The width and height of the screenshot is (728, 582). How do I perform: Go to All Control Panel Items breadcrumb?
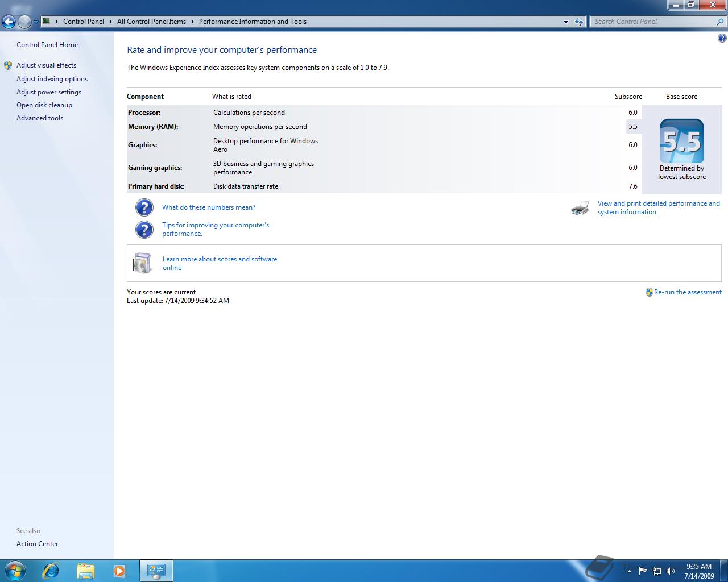[x=151, y=22]
